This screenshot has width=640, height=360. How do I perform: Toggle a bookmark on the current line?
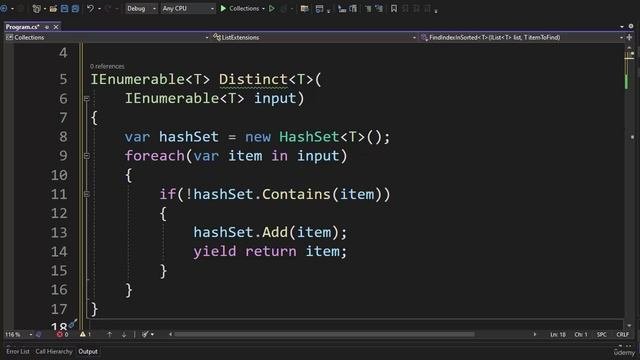[x=394, y=9]
